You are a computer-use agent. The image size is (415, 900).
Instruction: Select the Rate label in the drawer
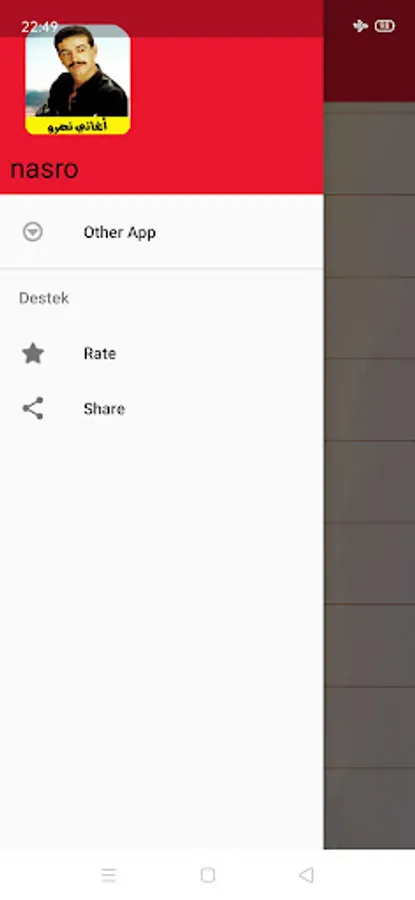[100, 353]
